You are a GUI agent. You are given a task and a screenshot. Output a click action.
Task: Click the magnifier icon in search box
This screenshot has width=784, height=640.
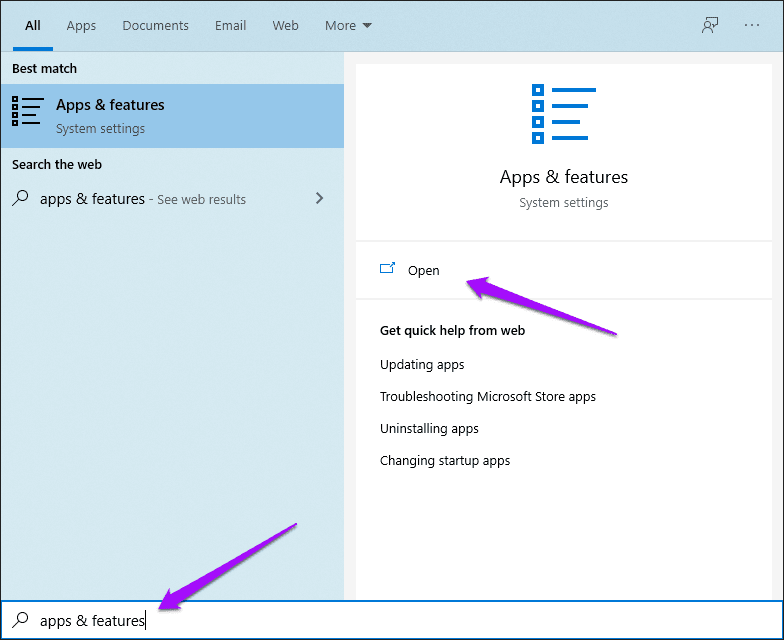point(20,620)
